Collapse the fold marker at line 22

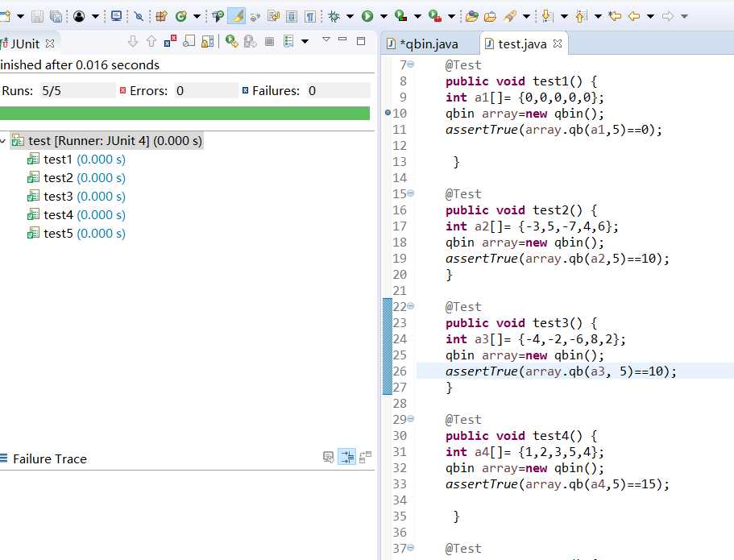411,305
